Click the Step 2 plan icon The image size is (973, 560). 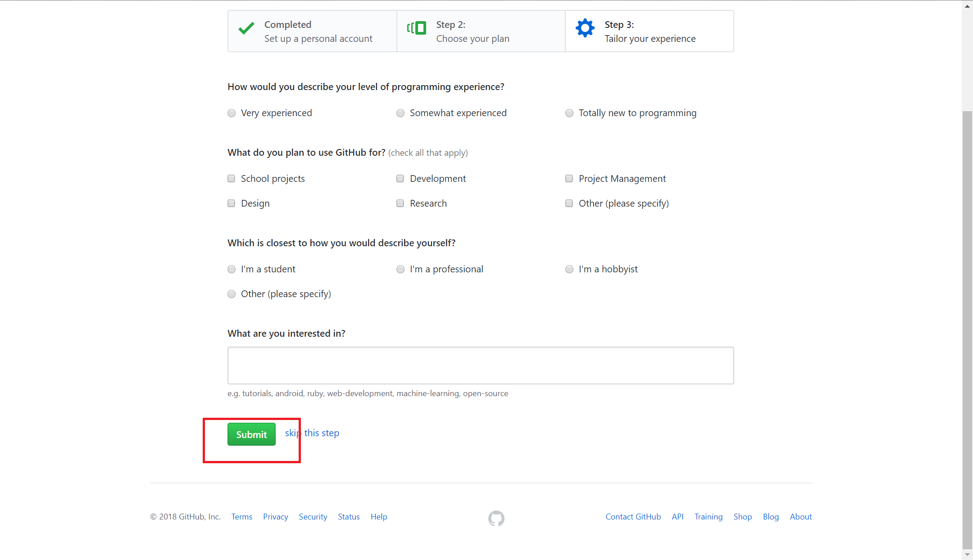(417, 28)
